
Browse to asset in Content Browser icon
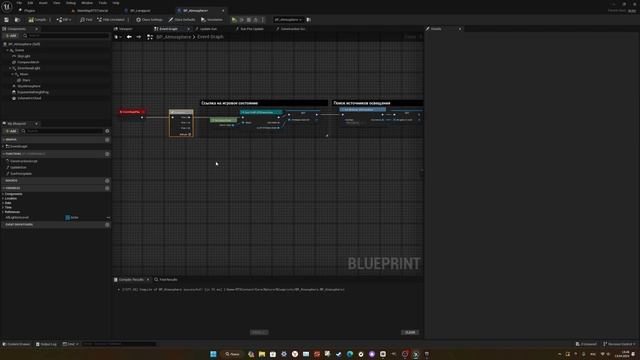click(17, 20)
